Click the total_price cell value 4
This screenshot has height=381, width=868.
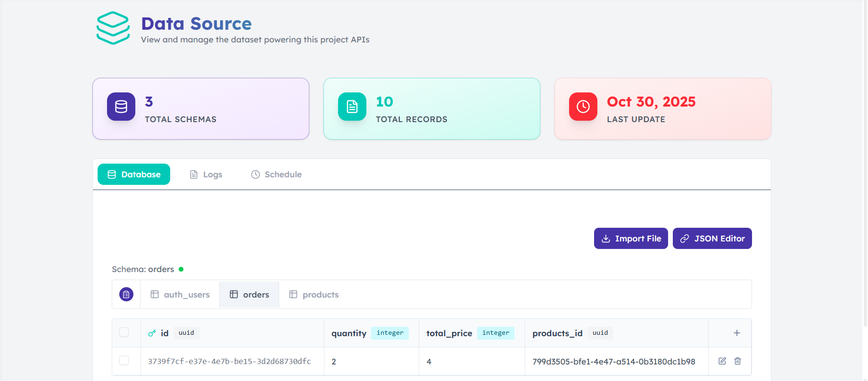click(429, 362)
